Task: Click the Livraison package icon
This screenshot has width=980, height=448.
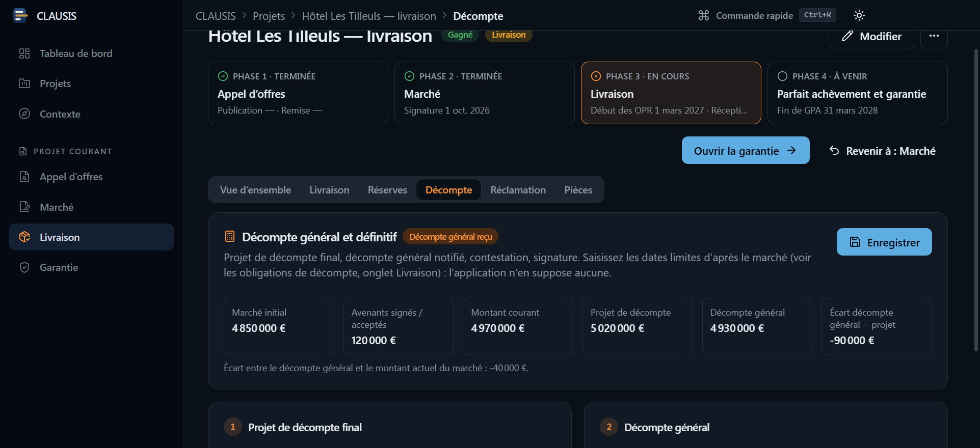Action: click(24, 237)
